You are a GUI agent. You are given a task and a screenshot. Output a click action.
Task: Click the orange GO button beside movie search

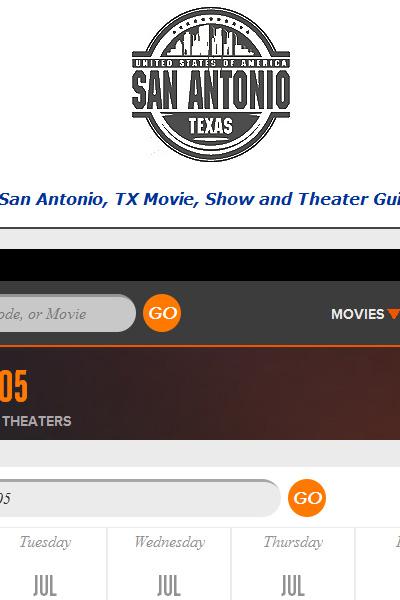click(x=162, y=313)
